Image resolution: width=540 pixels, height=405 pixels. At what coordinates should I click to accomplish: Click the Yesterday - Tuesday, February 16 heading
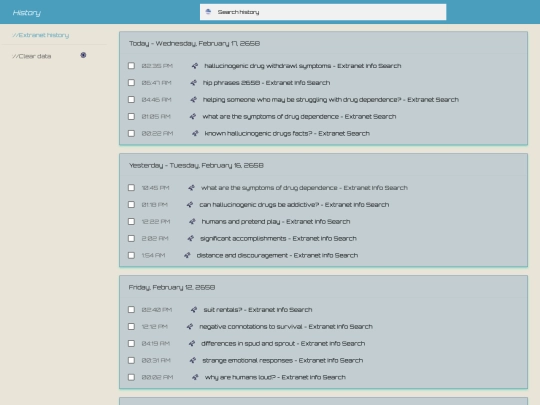click(x=196, y=165)
